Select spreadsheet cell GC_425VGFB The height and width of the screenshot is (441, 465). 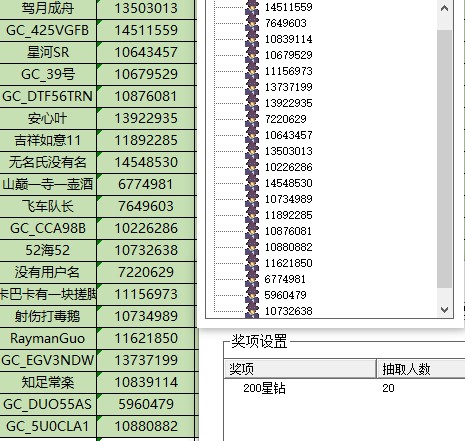48,30
